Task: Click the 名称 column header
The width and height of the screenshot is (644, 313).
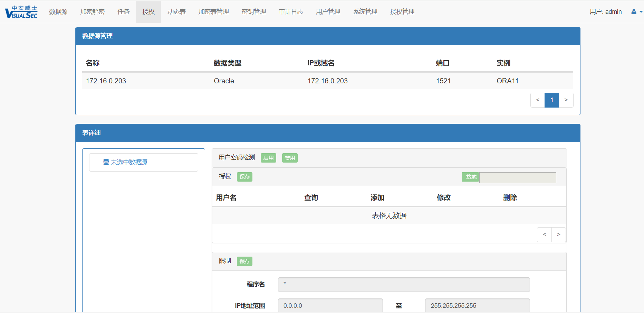Action: tap(93, 63)
